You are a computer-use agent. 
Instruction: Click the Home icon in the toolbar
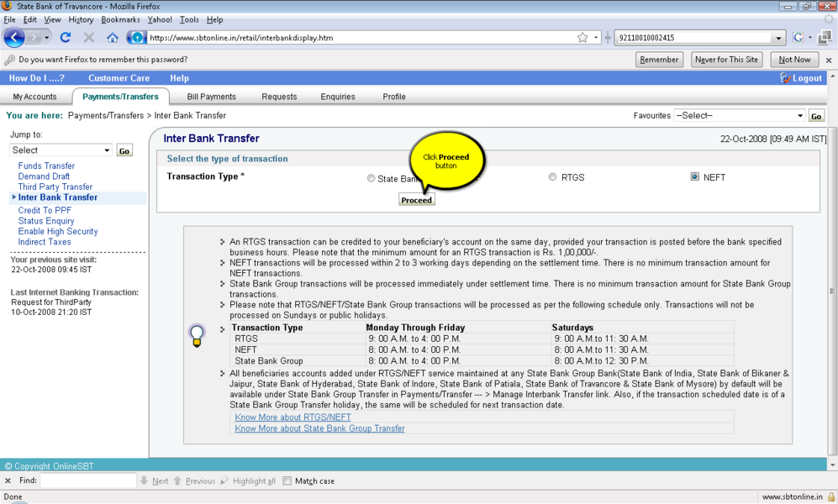point(113,38)
